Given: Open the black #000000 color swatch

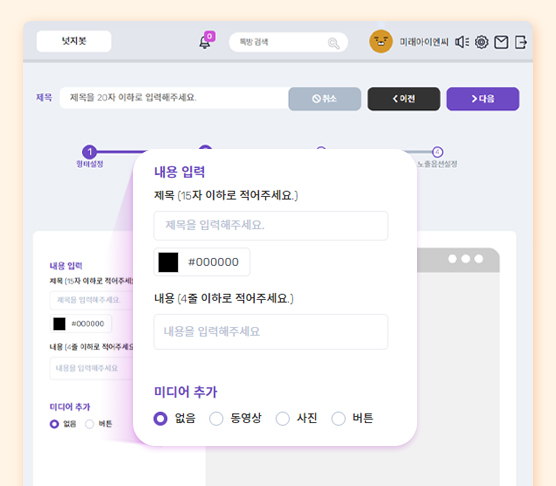Looking at the screenshot, I should [x=168, y=262].
